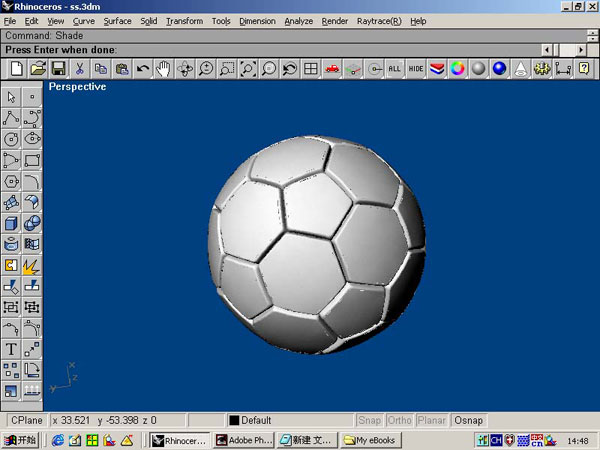600x450 pixels.
Task: Toggle Planar mode in status bar
Action: pyautogui.click(x=432, y=420)
